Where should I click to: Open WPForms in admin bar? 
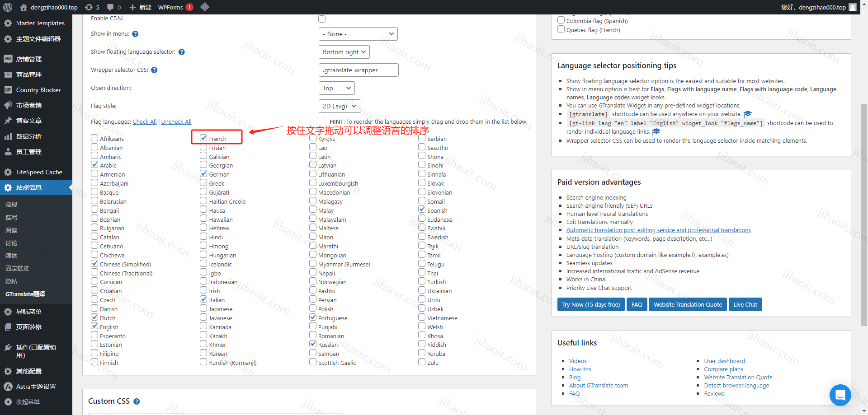(175, 7)
